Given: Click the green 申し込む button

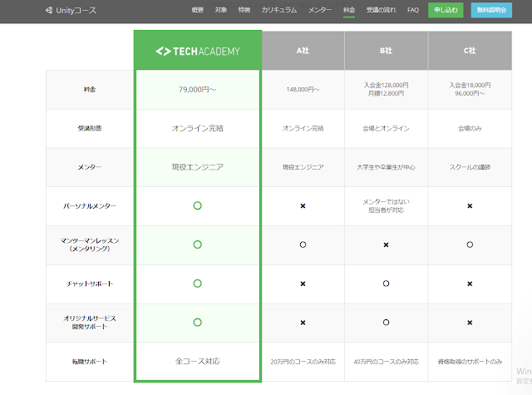Looking at the screenshot, I should pos(446,10).
